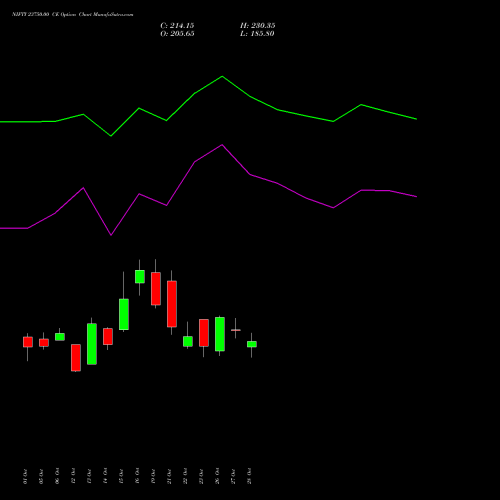This screenshot has height=500, width=500.
Task: Click the green candle above 13 Oct
Action: tap(92, 344)
